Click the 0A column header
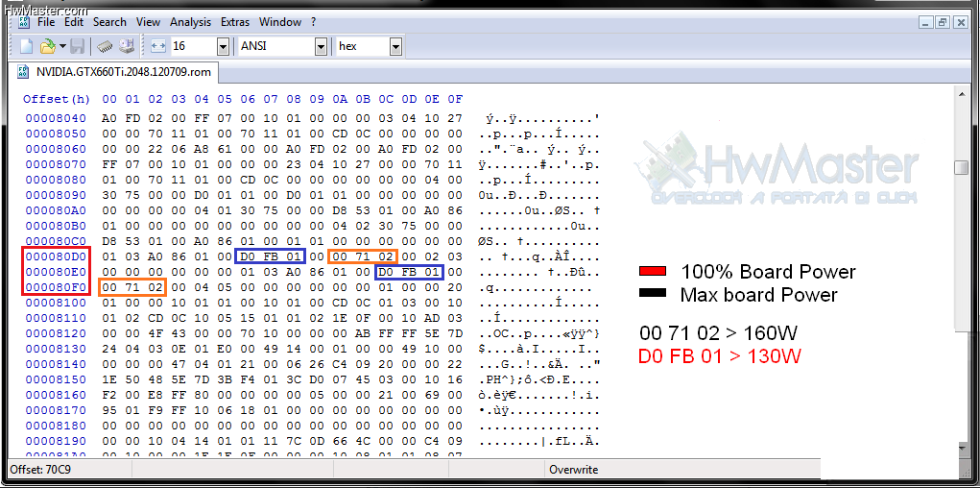Image resolution: width=980 pixels, height=488 pixels. pos(340,100)
